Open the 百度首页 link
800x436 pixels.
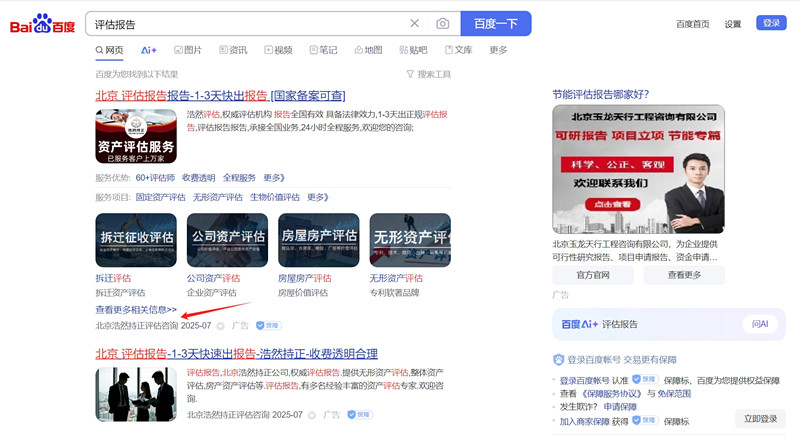692,24
